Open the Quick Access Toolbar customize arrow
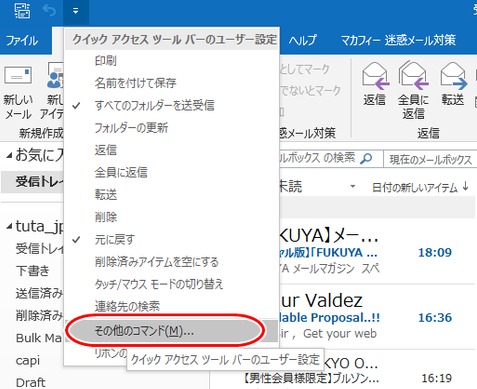 click(76, 11)
